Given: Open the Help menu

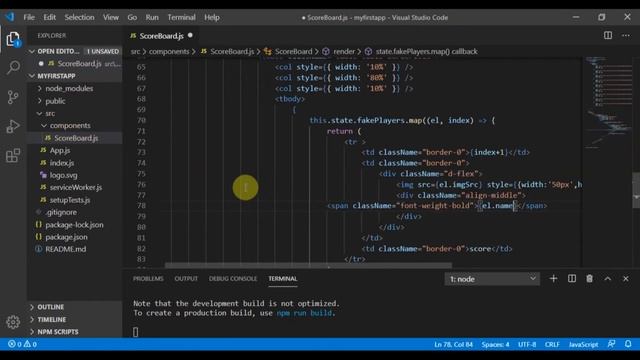Looking at the screenshot, I should 212,17.
